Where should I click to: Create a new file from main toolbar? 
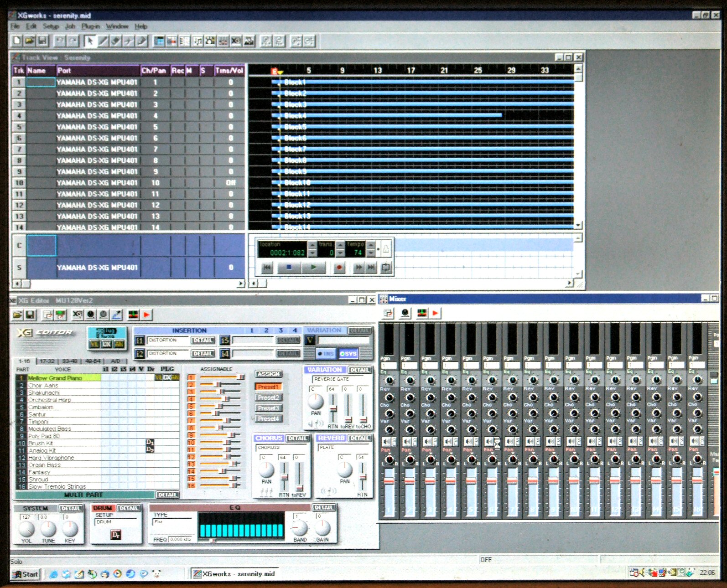point(17,41)
